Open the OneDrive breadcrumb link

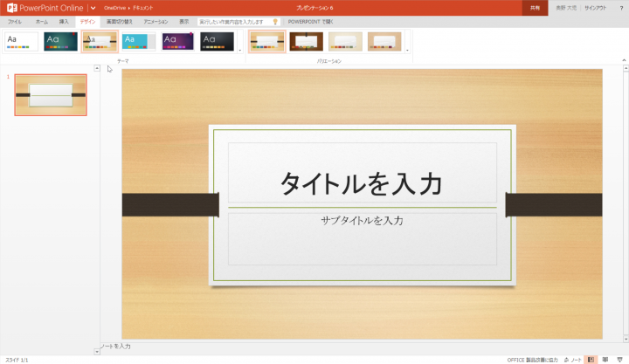pyautogui.click(x=114, y=8)
